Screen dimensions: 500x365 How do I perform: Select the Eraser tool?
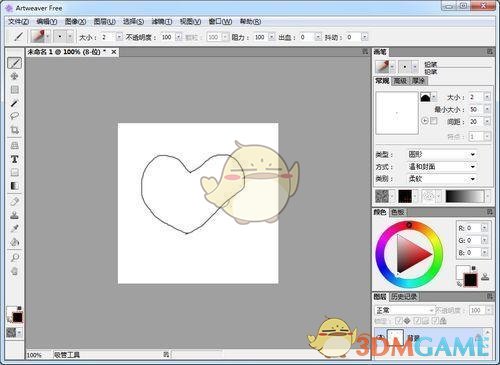click(14, 201)
